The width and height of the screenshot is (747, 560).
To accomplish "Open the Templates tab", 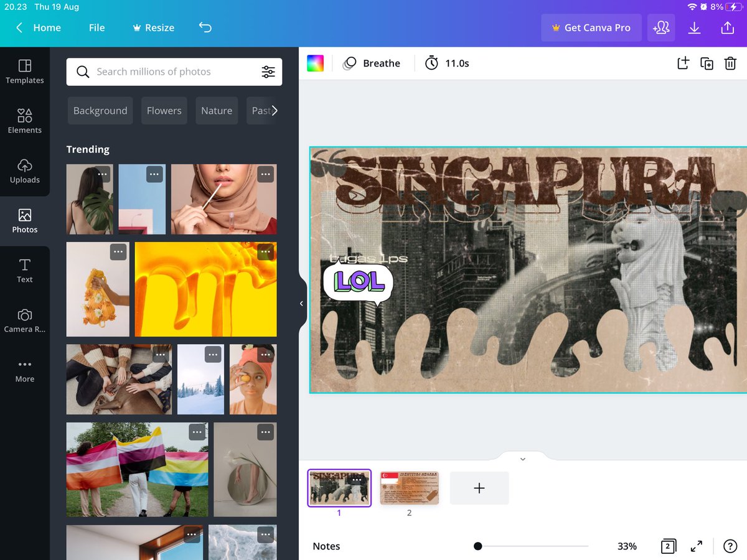I will (25, 72).
